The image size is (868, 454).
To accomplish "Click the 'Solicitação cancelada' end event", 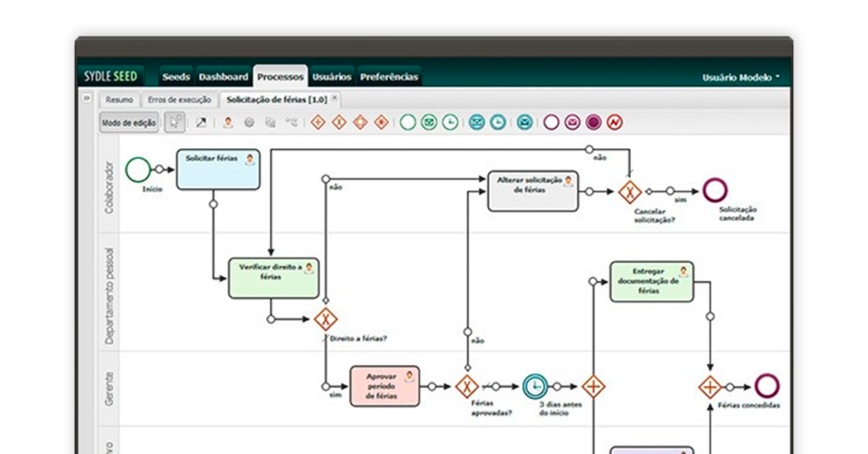I will click(715, 191).
